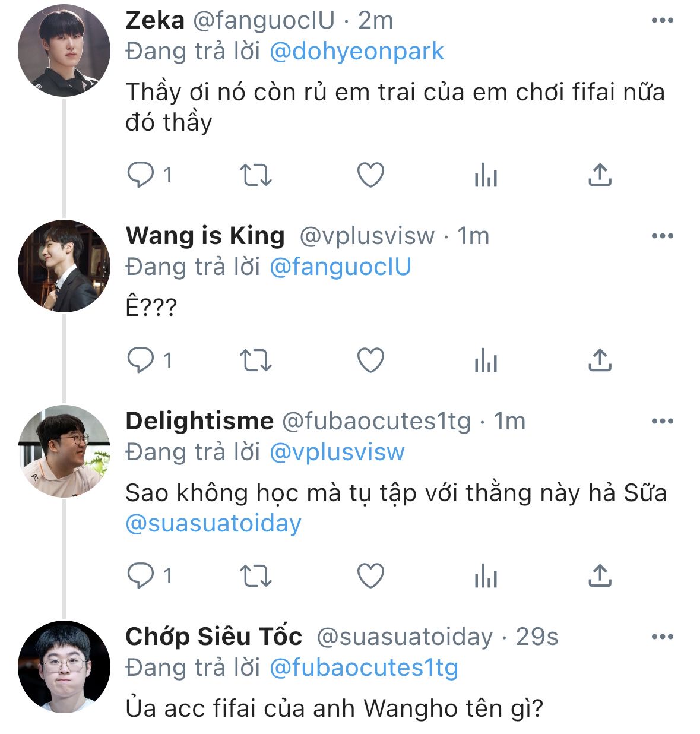Like Zeka's reply about fifai

pyautogui.click(x=370, y=175)
